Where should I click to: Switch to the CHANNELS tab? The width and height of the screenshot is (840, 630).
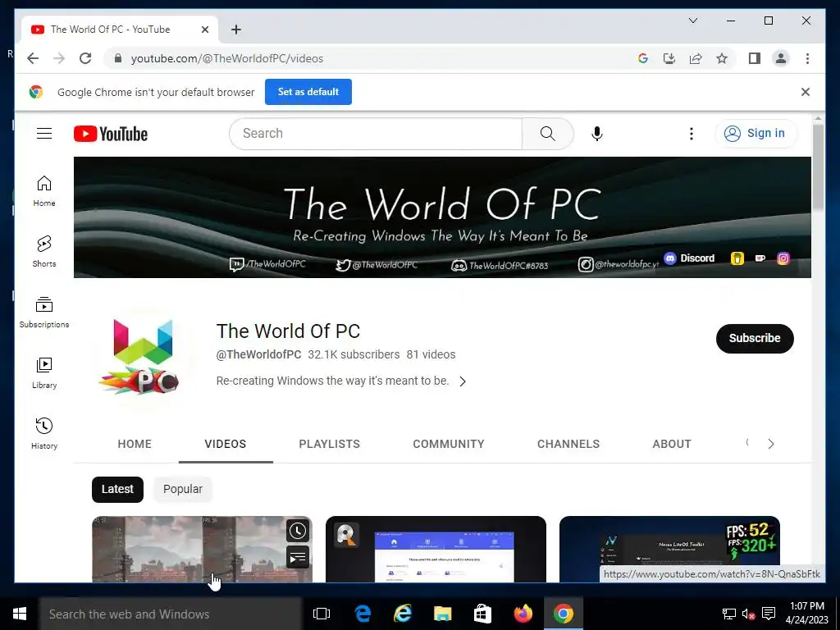tap(568, 444)
